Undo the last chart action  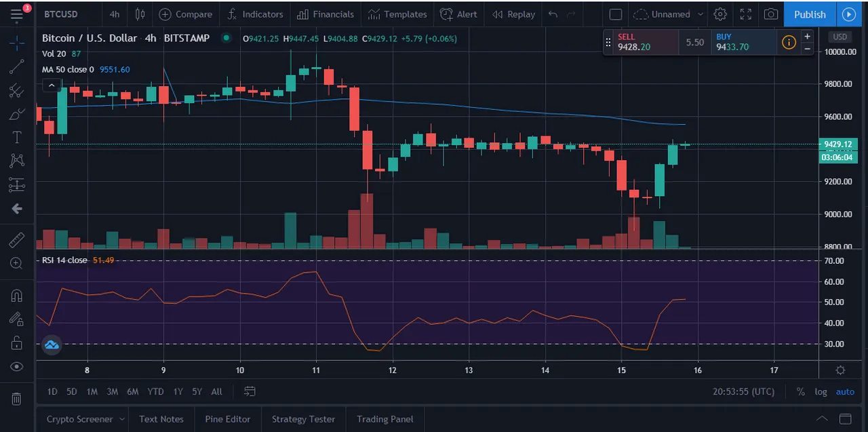pos(553,14)
